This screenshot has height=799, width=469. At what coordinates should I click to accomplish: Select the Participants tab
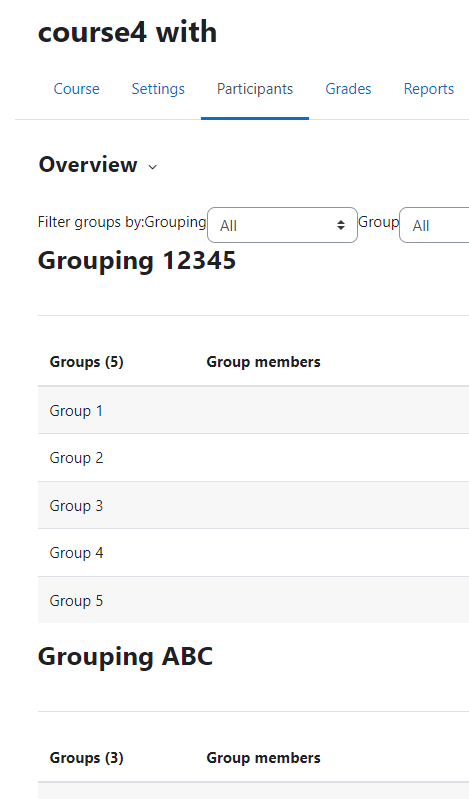(255, 89)
